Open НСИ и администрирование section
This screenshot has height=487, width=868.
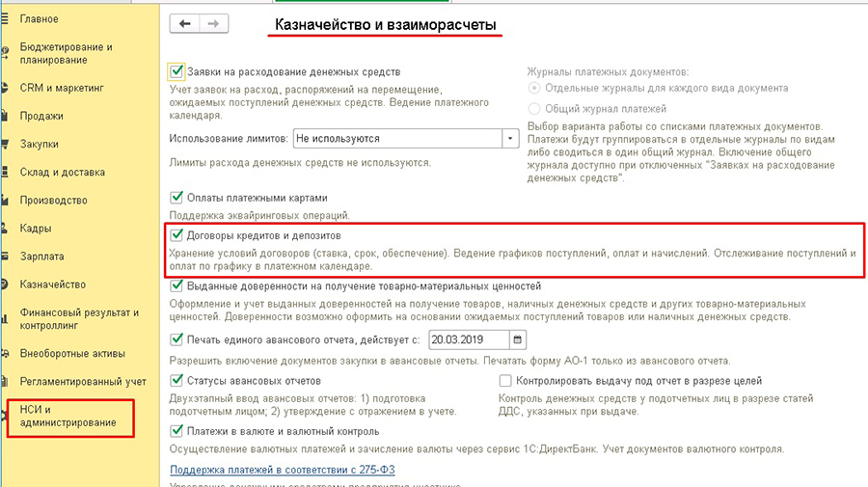[68, 417]
